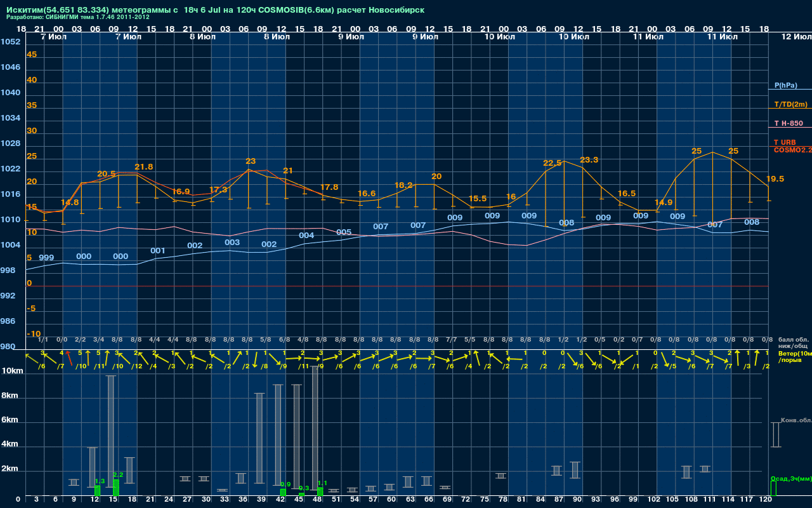Click the 19.5 temperature label
Viewport: 812px width, 508px height.
click(x=775, y=179)
